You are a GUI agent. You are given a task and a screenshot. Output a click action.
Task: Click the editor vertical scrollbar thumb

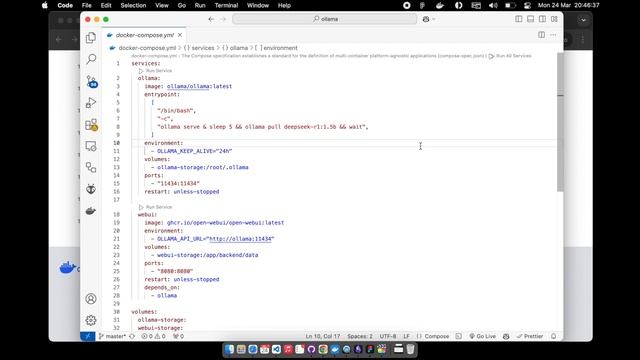click(560, 122)
